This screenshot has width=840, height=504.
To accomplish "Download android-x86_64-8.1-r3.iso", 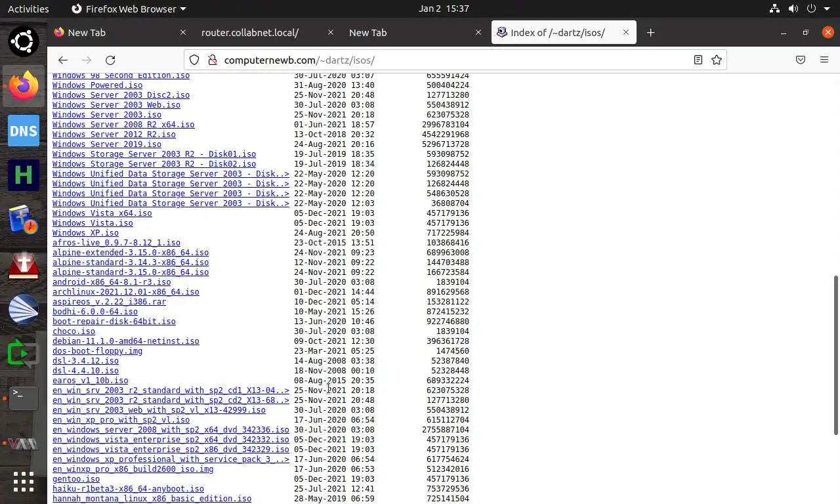I will [112, 282].
